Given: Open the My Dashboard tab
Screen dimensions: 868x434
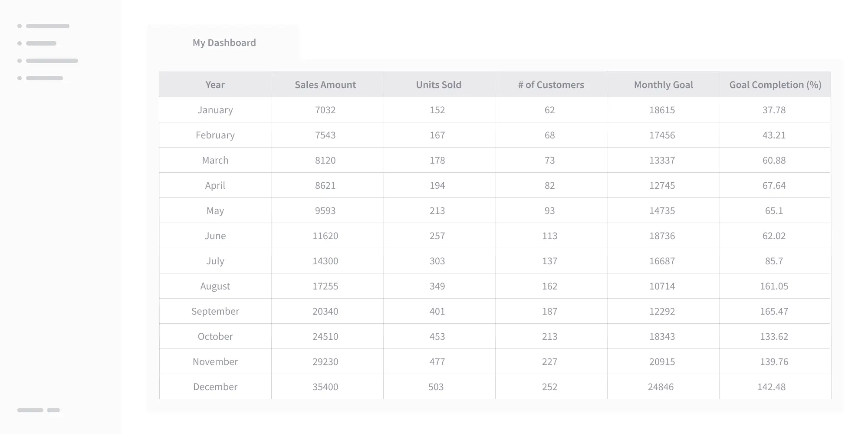Looking at the screenshot, I should tap(224, 43).
